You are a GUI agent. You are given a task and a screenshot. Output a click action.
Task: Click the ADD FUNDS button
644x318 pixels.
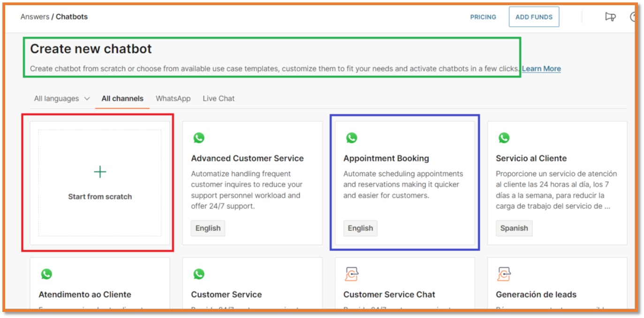point(534,17)
